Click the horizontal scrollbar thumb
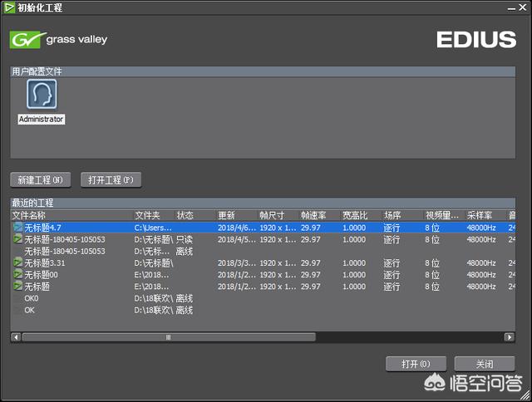This screenshot has height=402, width=532. (169, 337)
